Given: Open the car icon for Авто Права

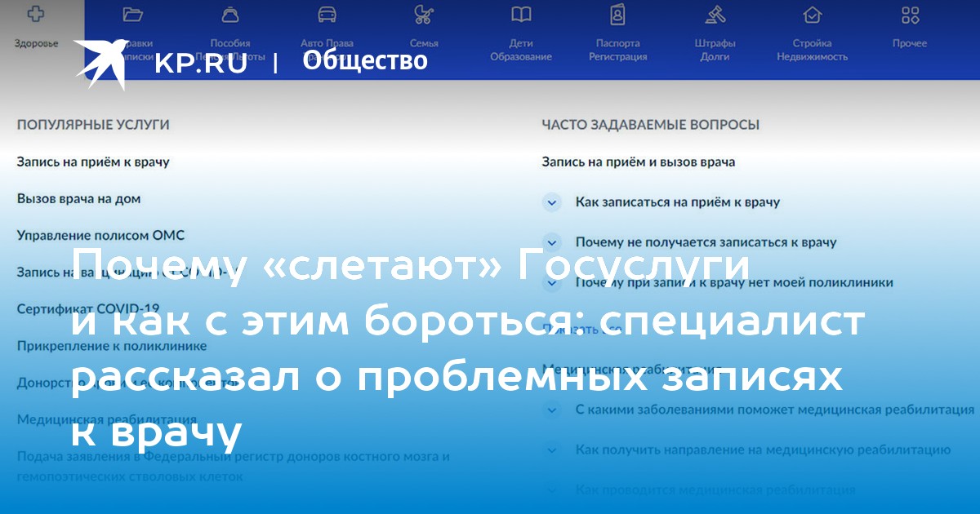Looking at the screenshot, I should tap(327, 15).
